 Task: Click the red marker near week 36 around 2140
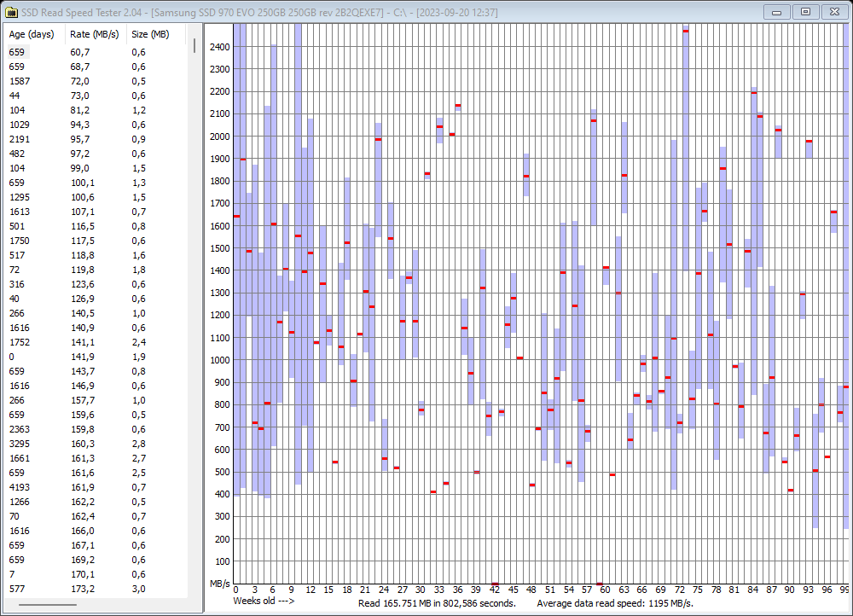458,103
